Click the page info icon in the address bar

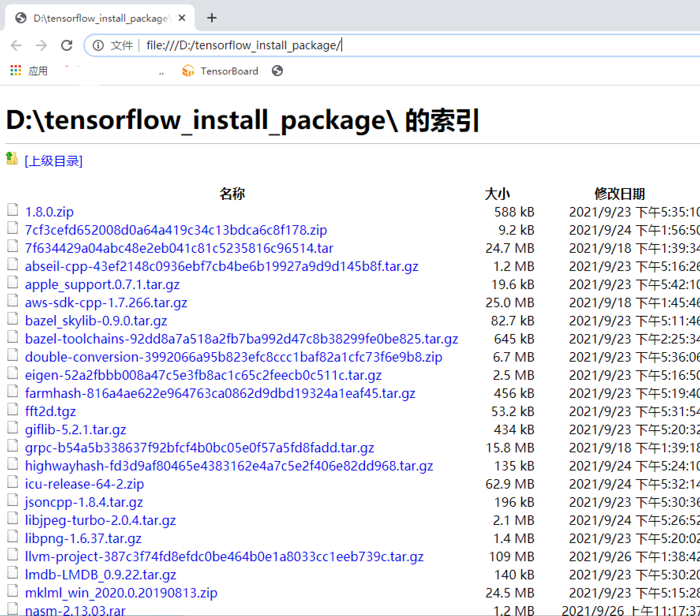(97, 45)
